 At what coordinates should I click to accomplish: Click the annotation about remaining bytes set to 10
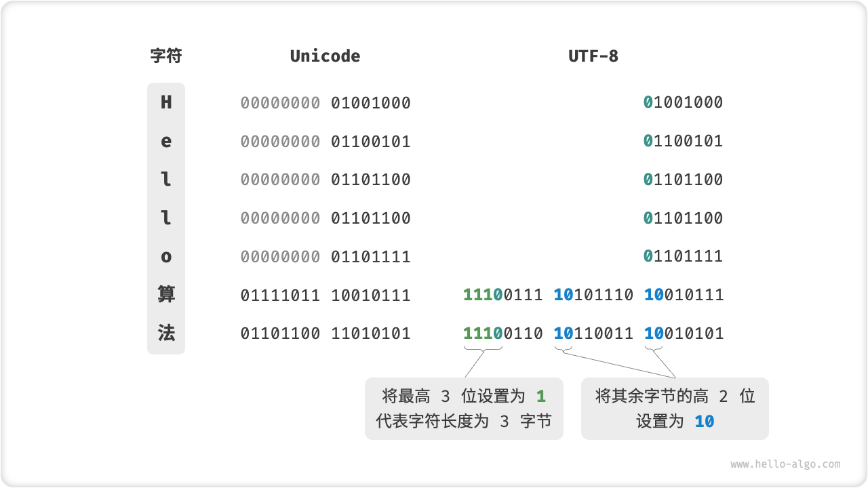[x=675, y=409]
